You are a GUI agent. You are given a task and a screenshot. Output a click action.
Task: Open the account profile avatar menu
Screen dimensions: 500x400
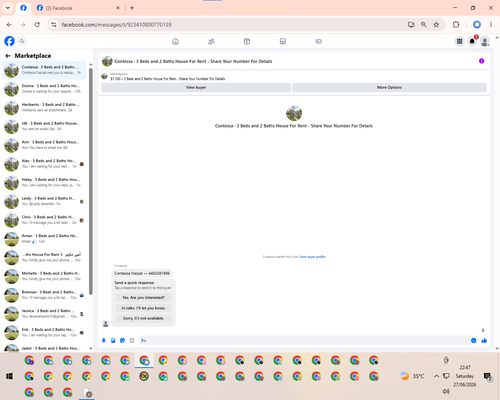[x=485, y=41]
